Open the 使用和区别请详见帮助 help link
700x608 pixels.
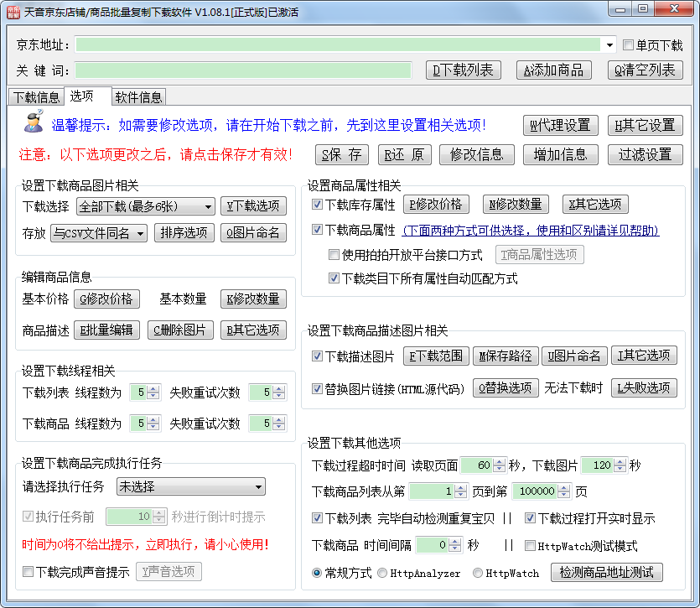tap(531, 230)
